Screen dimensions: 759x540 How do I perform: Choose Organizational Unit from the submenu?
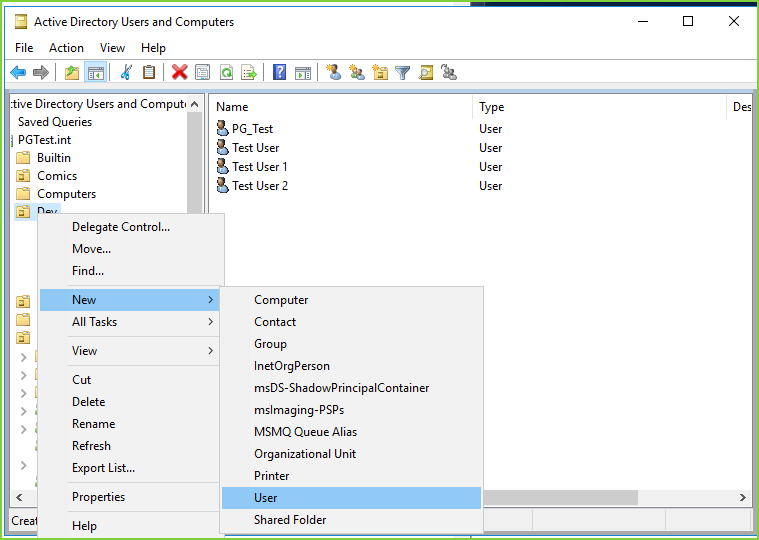tap(305, 454)
